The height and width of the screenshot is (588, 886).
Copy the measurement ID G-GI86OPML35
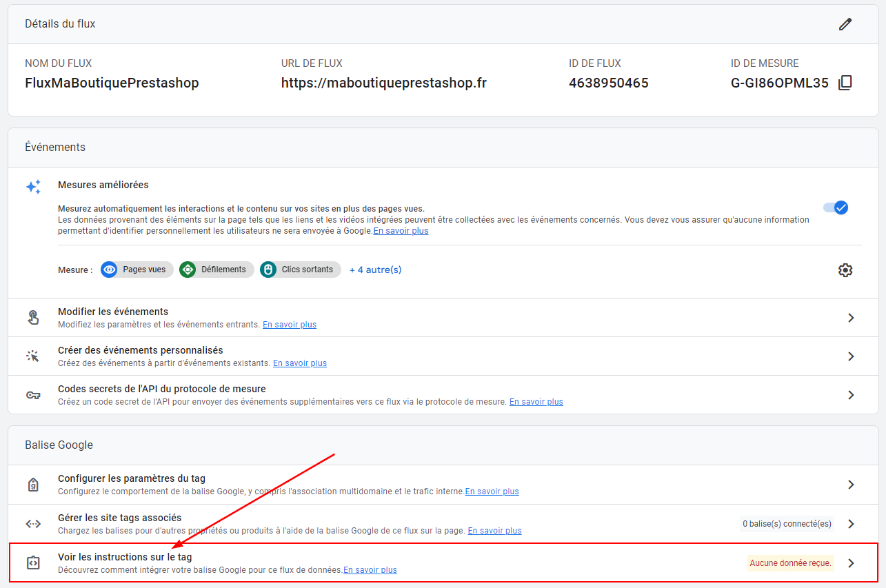tap(845, 83)
